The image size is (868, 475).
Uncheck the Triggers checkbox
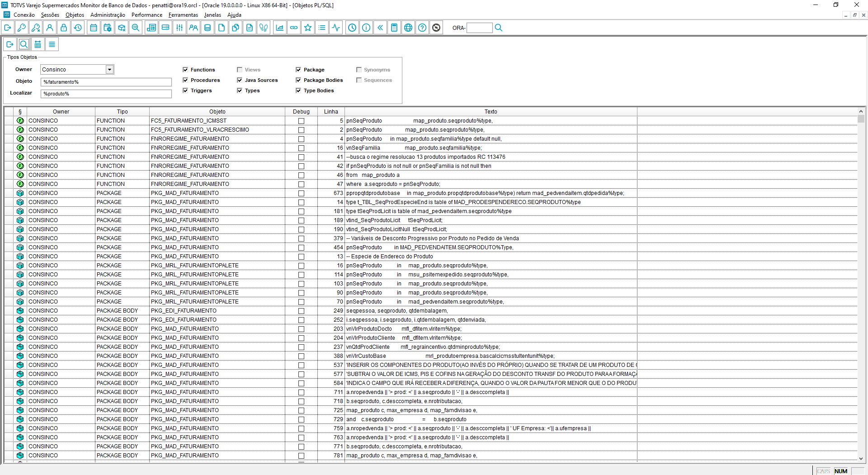tap(185, 90)
